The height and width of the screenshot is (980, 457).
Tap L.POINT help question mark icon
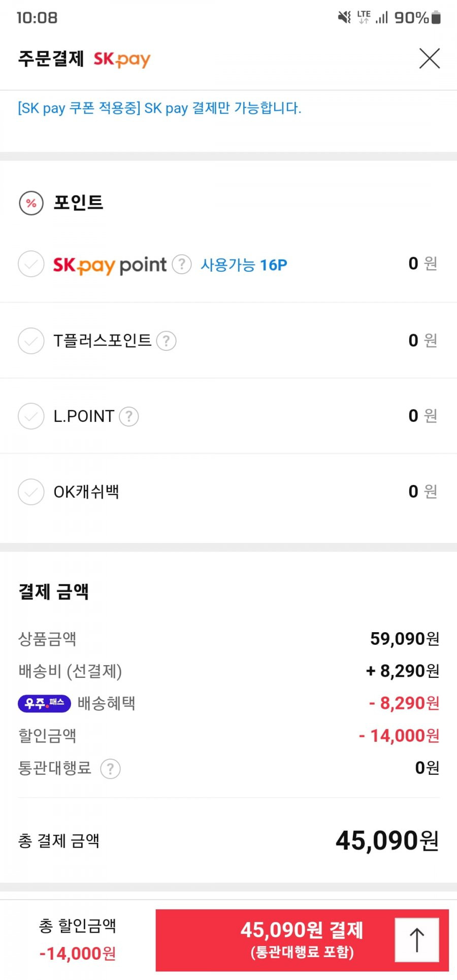tap(129, 416)
